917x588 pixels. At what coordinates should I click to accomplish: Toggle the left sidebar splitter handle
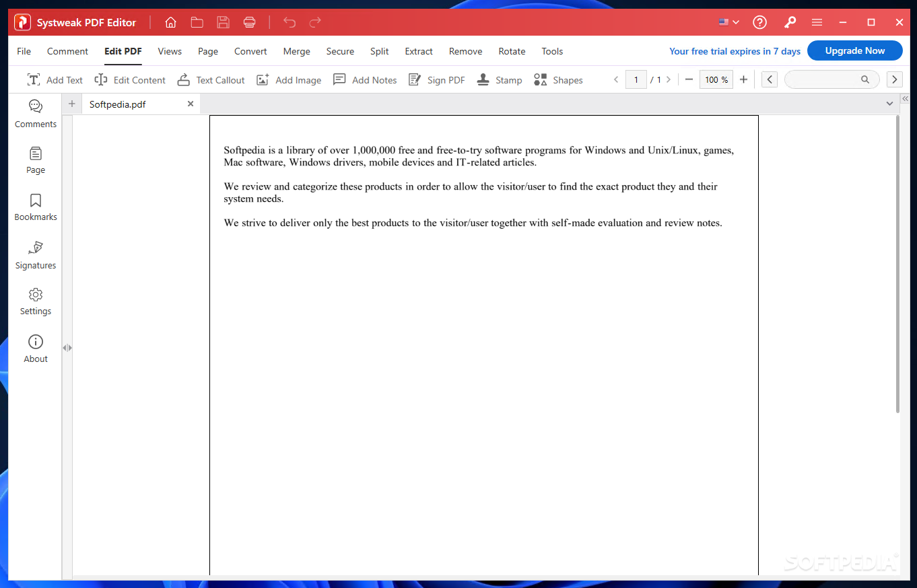click(67, 348)
